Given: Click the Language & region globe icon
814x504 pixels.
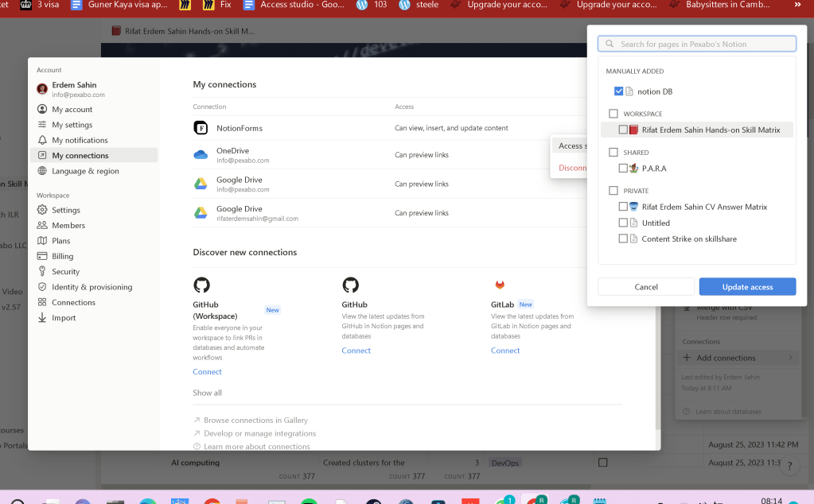Looking at the screenshot, I should (x=42, y=171).
